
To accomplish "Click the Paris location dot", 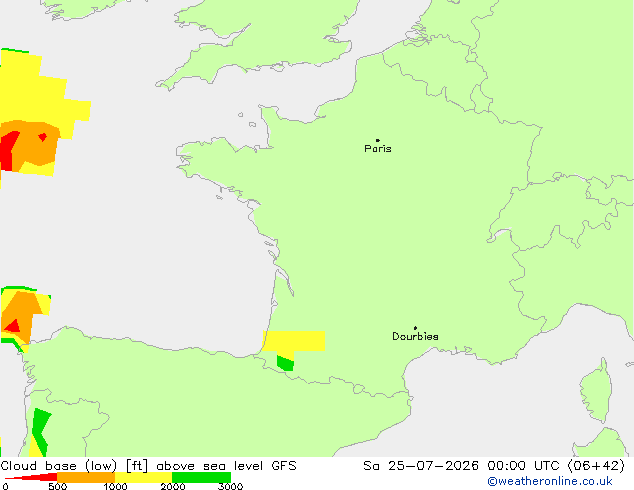I will [378, 140].
